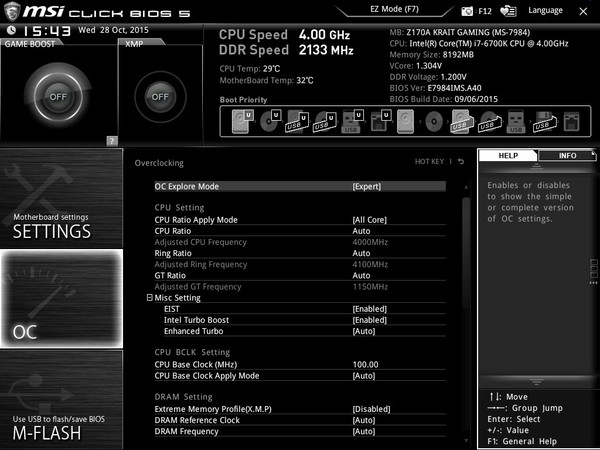The image size is (600, 450).
Task: Select the network boot device icon at far right
Action: pyautogui.click(x=572, y=122)
